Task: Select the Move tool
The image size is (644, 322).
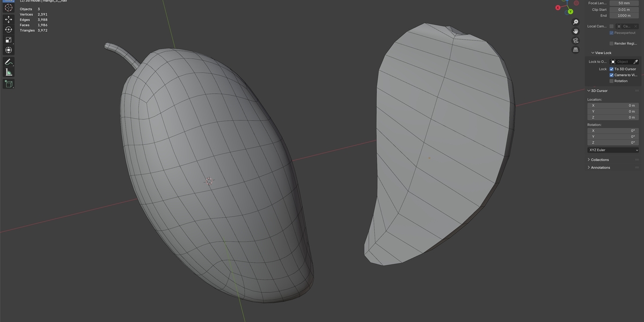Action: tap(9, 19)
